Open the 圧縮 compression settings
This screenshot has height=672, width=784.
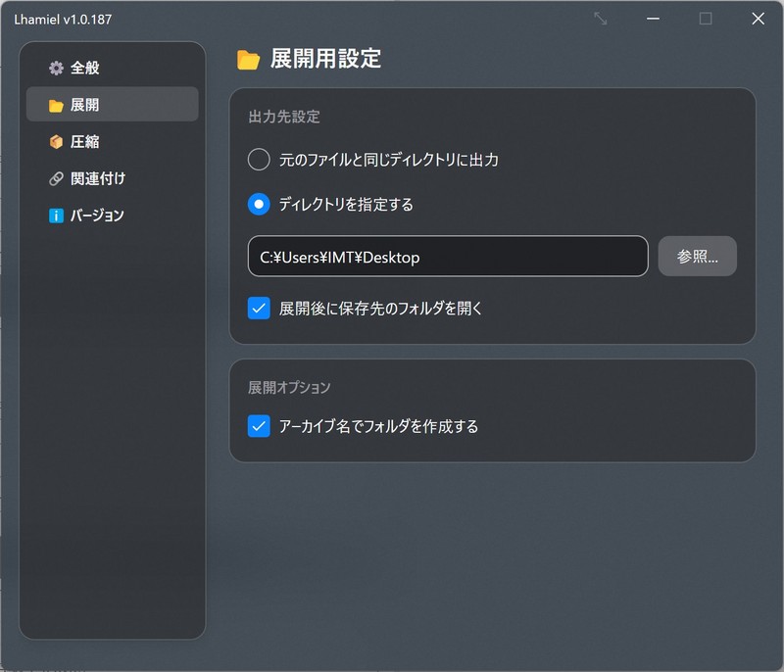112,141
